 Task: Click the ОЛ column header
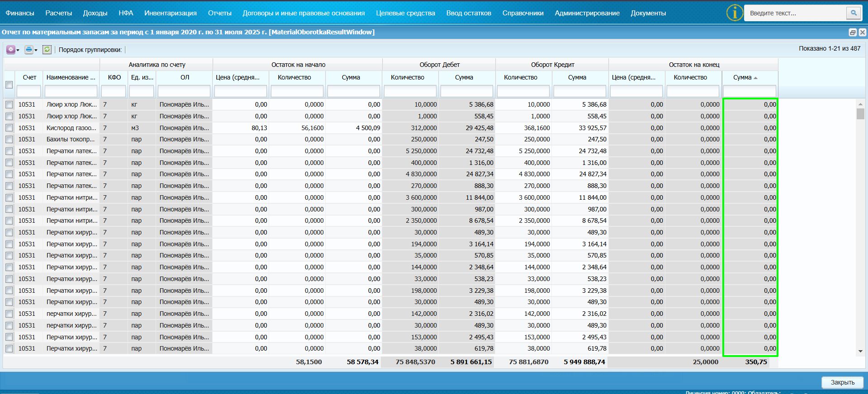tap(185, 77)
